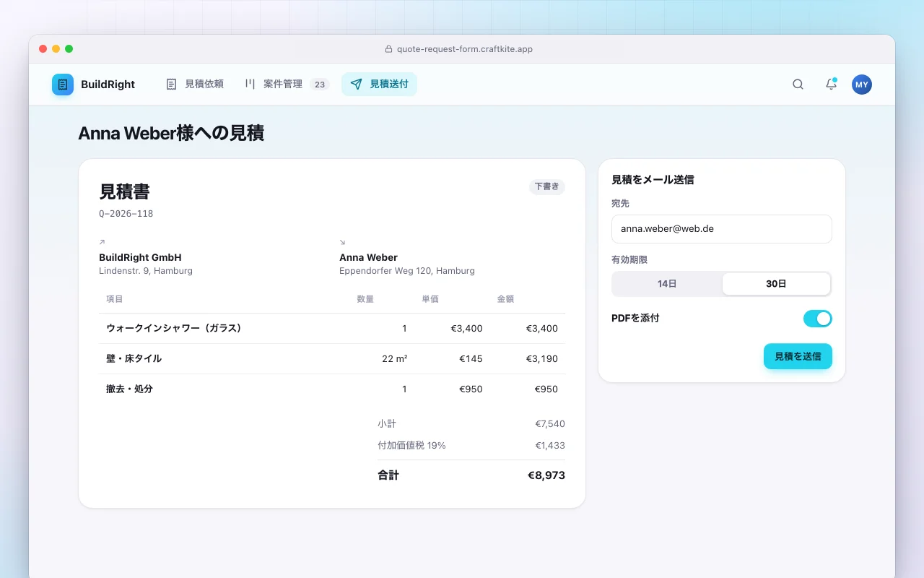Select the 30日 validity option
924x578 pixels.
[x=776, y=284]
